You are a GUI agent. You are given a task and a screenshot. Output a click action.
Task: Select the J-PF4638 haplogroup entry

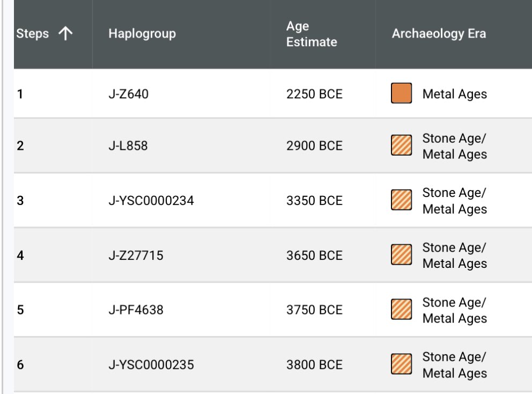[x=136, y=310]
